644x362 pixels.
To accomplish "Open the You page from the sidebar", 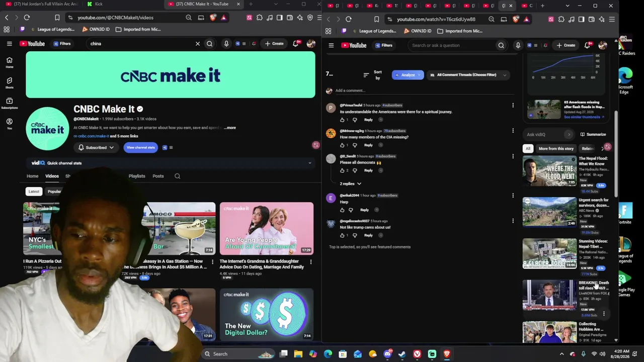I will 9,124.
